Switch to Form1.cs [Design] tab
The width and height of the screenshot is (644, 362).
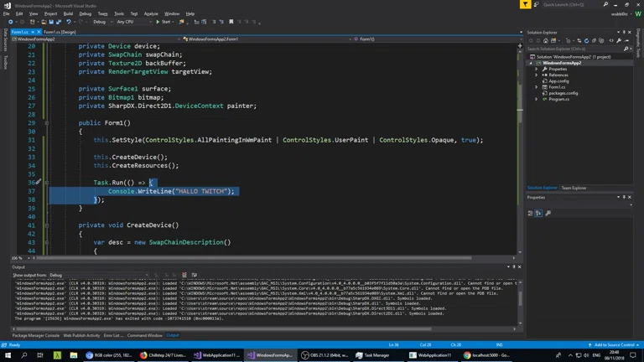point(60,32)
